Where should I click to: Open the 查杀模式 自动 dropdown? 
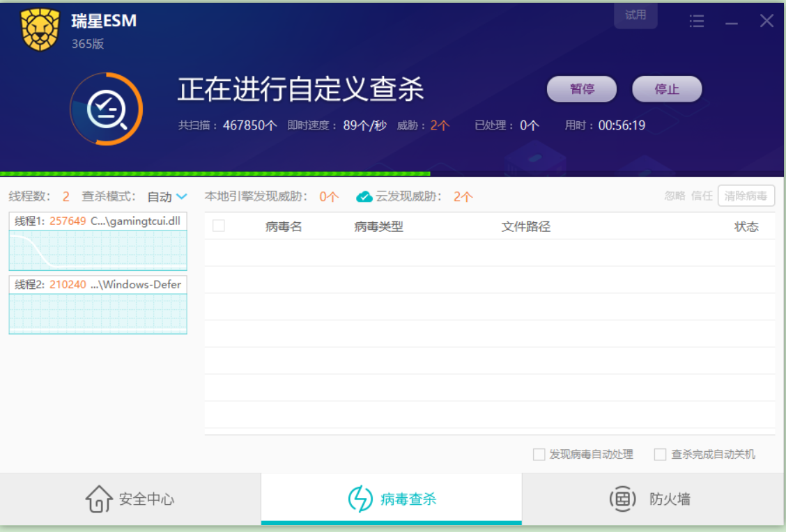[x=167, y=197]
